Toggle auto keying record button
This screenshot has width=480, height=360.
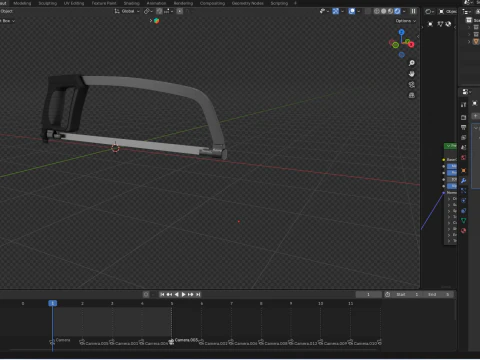pyautogui.click(x=146, y=294)
